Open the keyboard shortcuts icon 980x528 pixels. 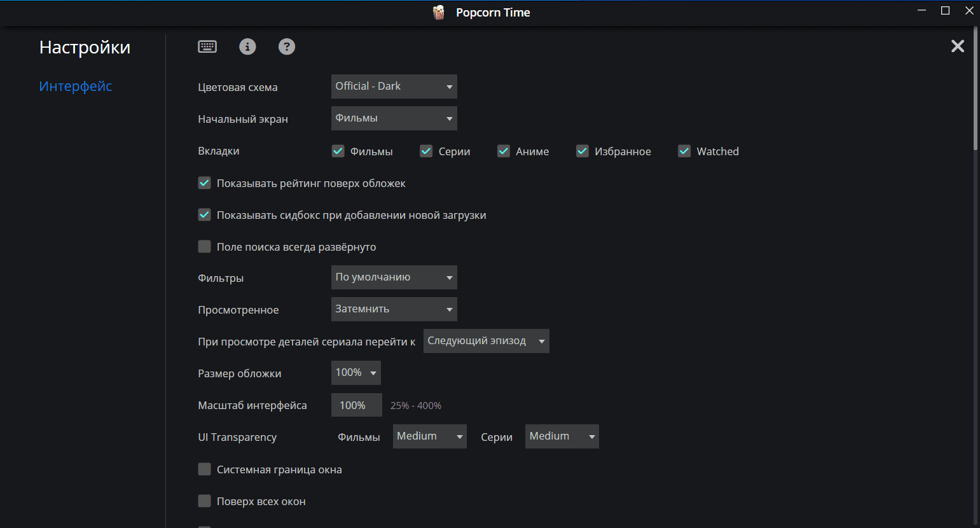pos(207,46)
